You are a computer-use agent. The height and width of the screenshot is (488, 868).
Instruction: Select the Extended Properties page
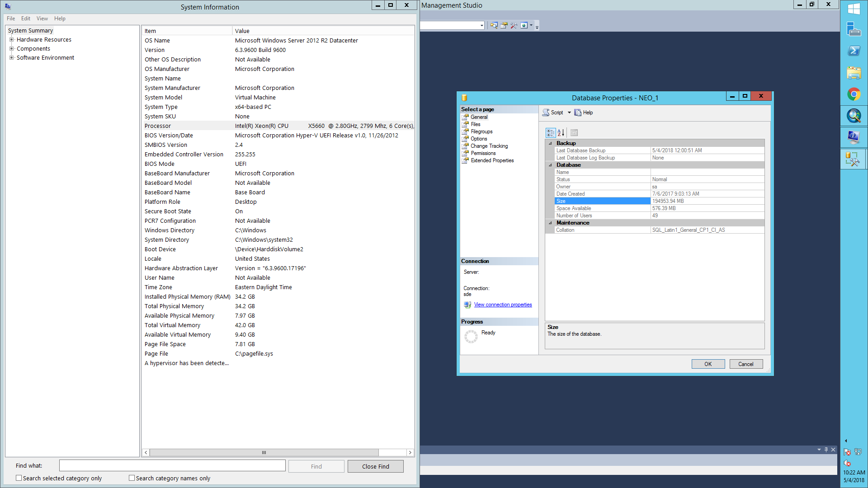(x=492, y=160)
